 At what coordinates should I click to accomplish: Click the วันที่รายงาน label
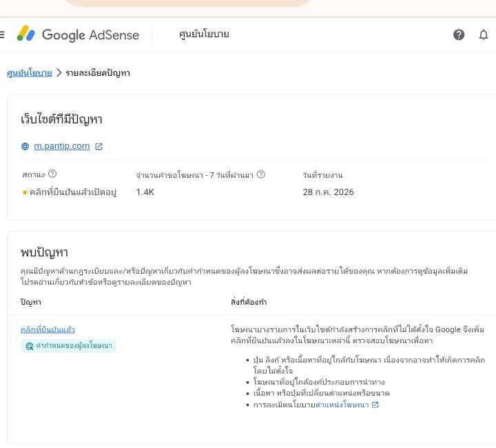322,175
